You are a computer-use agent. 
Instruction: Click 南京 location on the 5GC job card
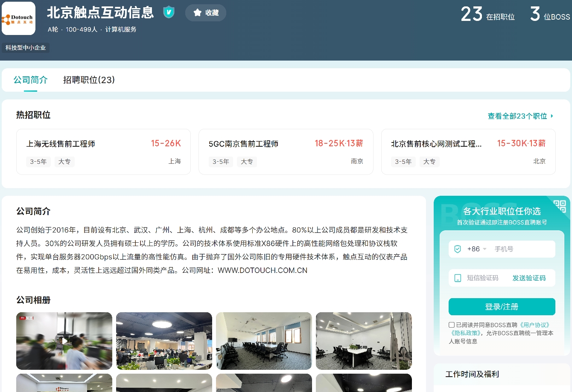pos(357,161)
